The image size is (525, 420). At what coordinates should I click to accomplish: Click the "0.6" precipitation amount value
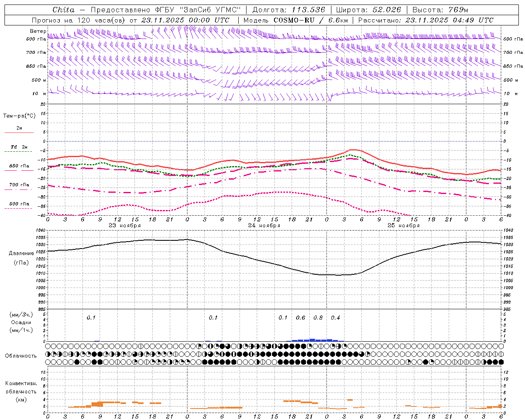tap(301, 318)
